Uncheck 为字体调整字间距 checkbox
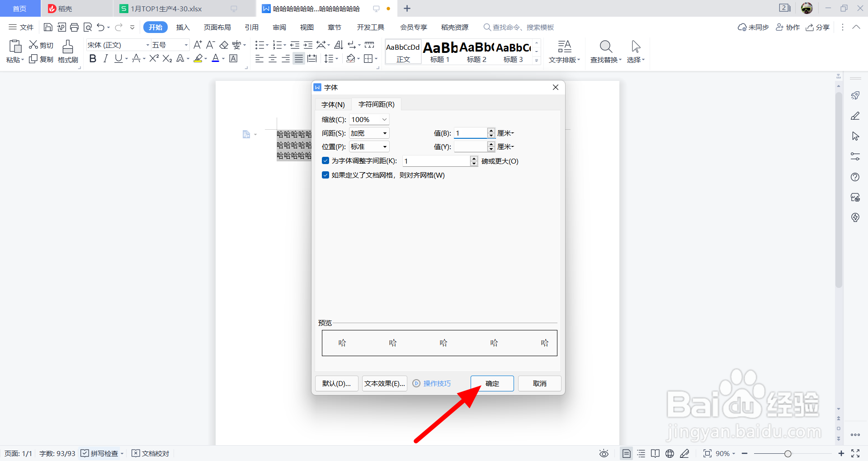The image size is (868, 461). (325, 161)
